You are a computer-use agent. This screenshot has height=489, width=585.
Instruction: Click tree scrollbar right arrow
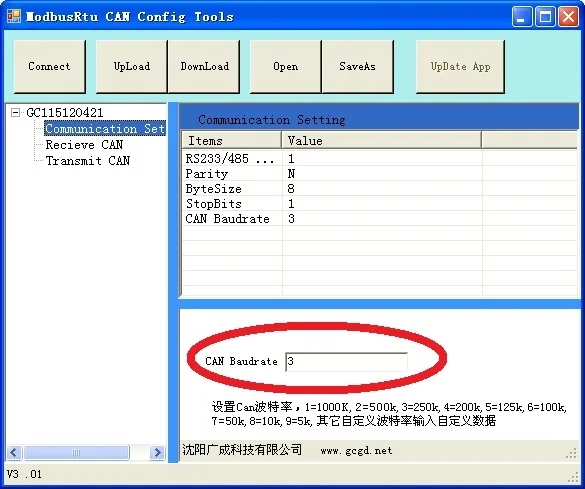(157, 452)
